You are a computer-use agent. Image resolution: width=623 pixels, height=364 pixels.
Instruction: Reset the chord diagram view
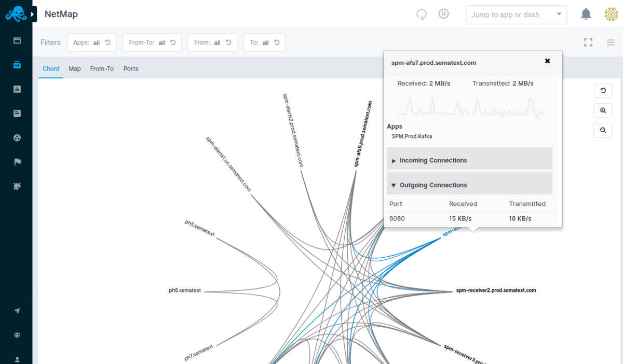click(x=603, y=91)
